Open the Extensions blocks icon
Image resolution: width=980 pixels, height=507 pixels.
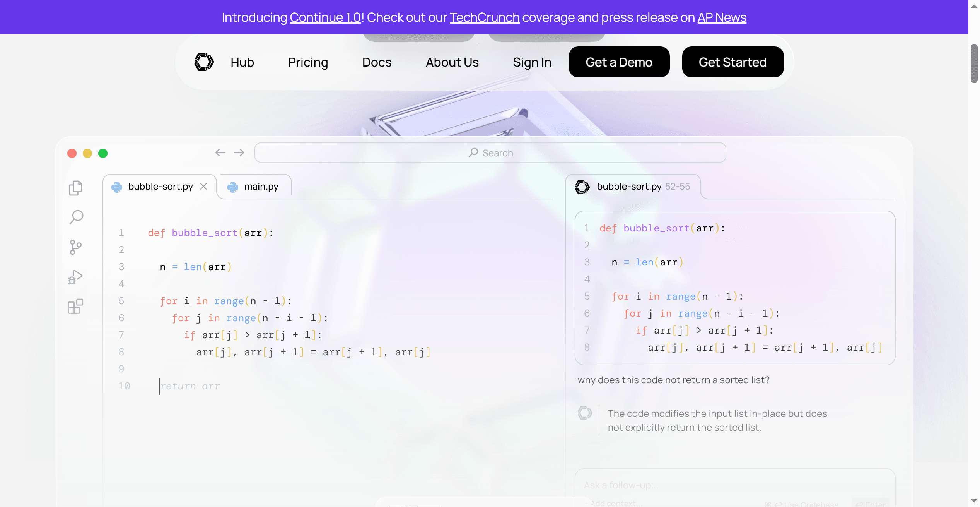click(75, 306)
